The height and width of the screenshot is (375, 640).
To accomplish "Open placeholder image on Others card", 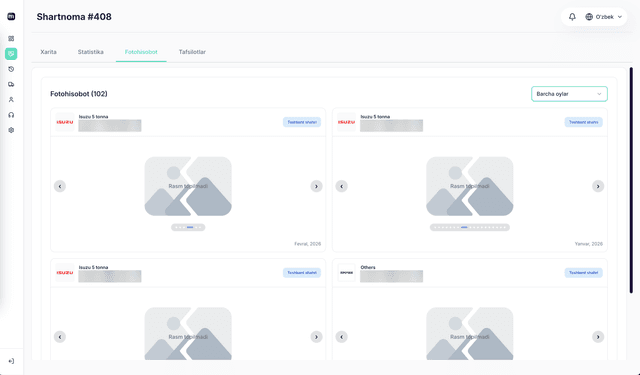I will [470, 334].
